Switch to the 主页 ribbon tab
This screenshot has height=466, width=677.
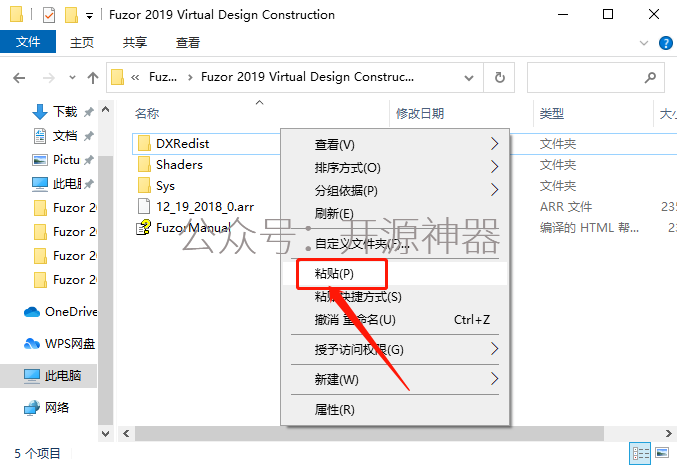click(82, 42)
